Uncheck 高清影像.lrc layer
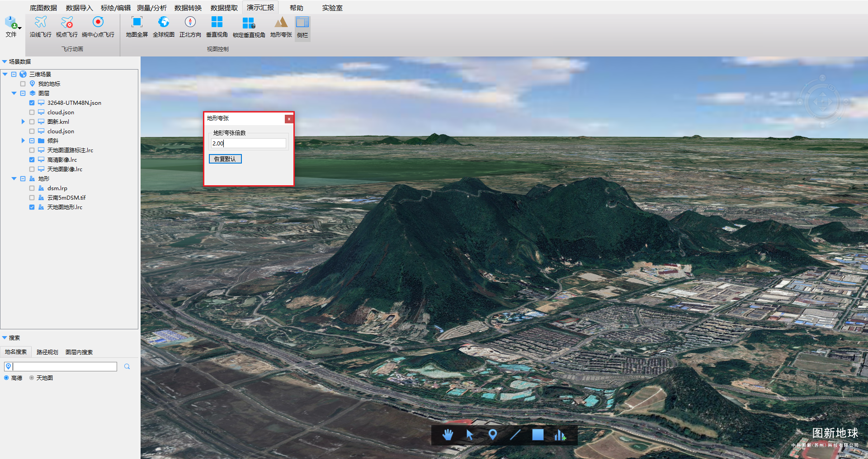 coord(32,159)
